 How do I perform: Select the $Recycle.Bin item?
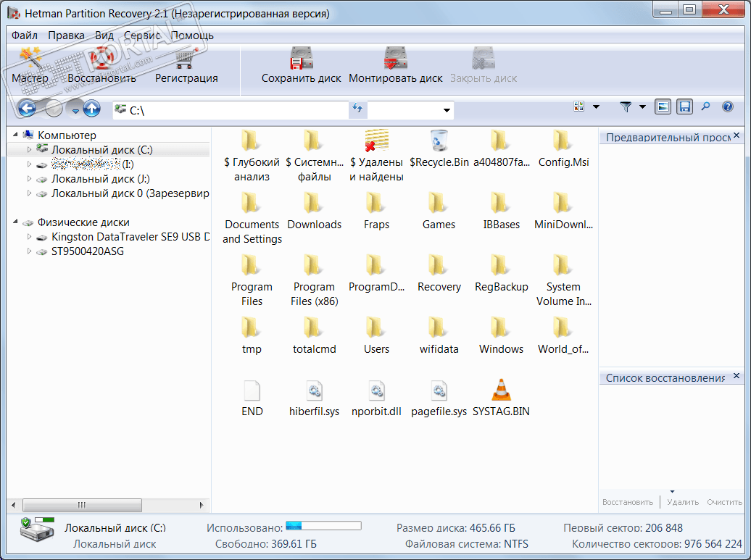tap(439, 149)
